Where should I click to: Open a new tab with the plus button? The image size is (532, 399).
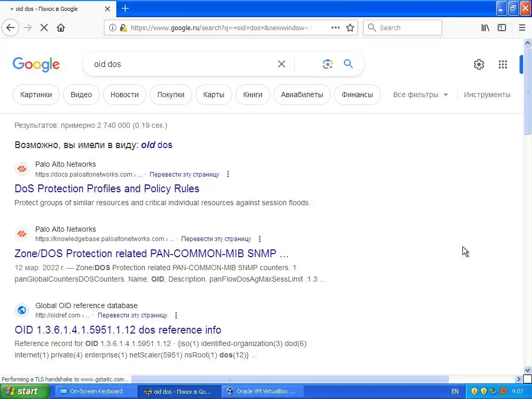[x=125, y=8]
